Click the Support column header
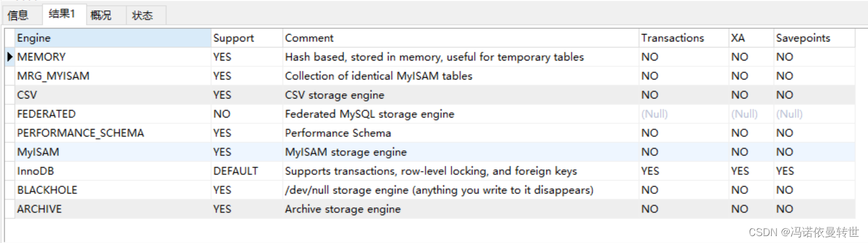Screen dimensions: 868x243 (247, 38)
